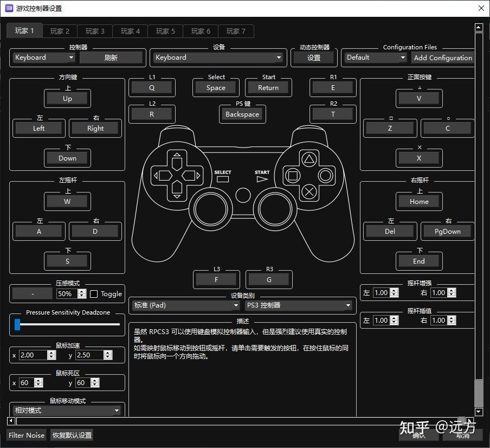Switch to the 玩家 7 player tab
490x448 pixels.
(236, 31)
